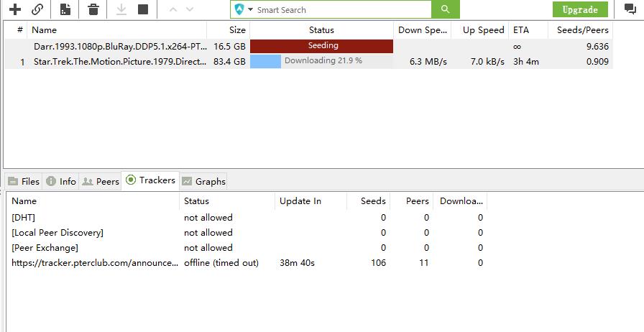Sort trackers by Update In column
This screenshot has height=332, width=644.
(x=311, y=201)
